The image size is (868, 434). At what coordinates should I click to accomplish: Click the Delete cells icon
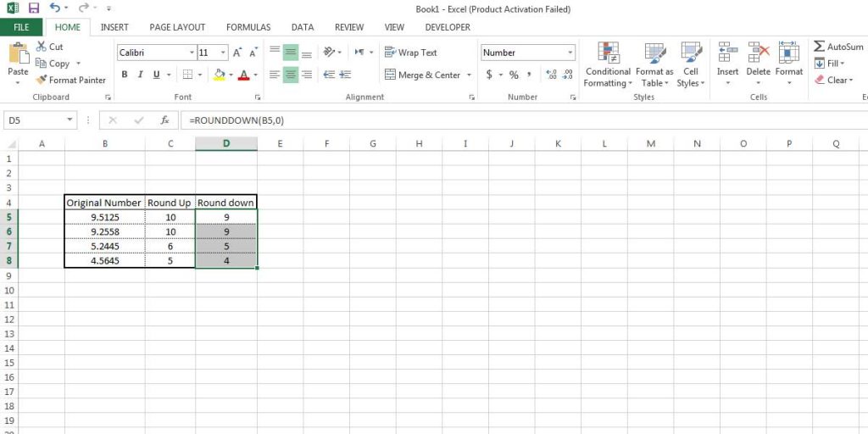(759, 52)
